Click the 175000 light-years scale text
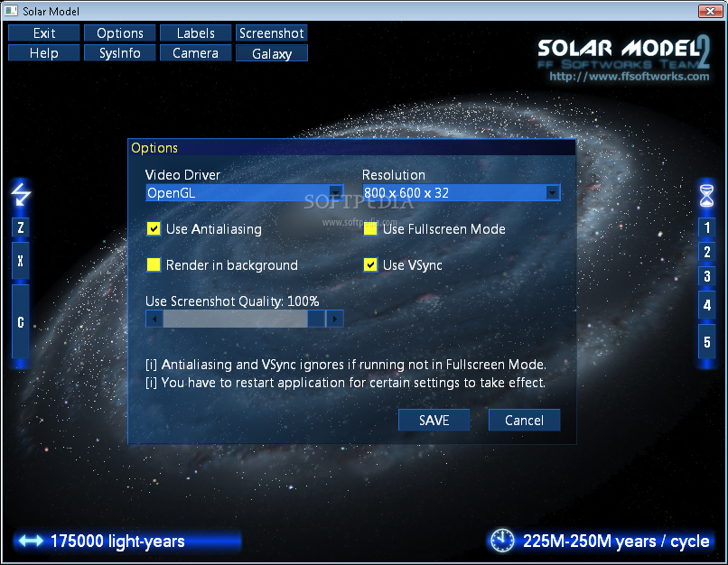This screenshot has height=565, width=728. (x=117, y=541)
